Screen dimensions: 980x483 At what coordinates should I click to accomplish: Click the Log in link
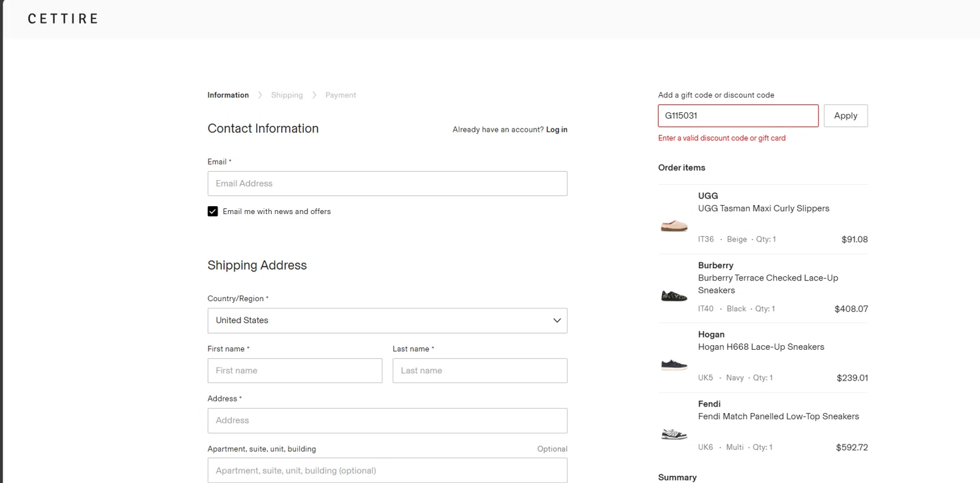point(557,130)
